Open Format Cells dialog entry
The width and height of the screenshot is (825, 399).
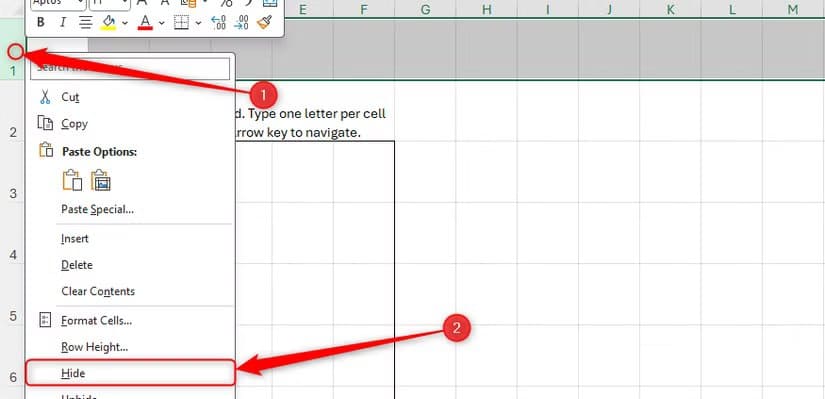pos(130,320)
